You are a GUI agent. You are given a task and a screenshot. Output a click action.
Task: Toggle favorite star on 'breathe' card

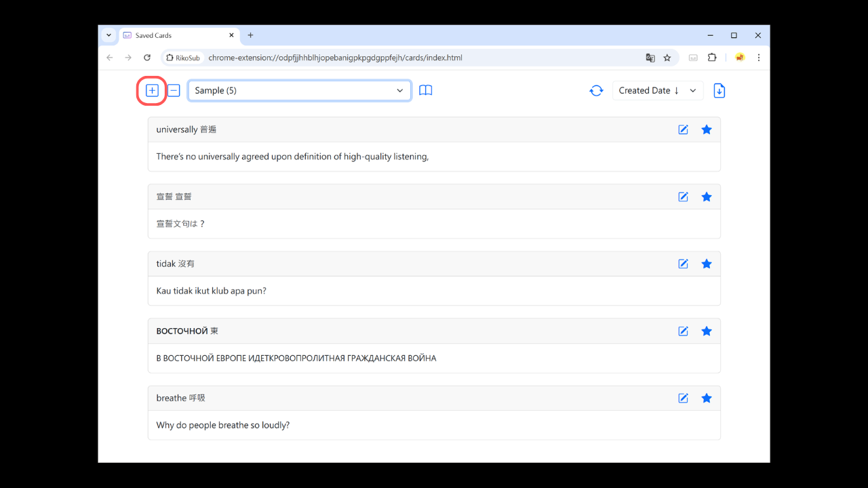click(707, 398)
